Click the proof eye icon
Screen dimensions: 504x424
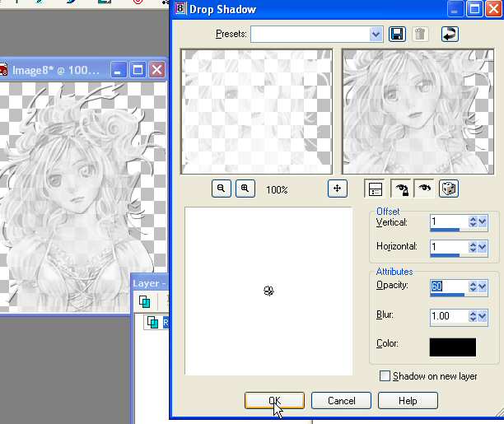point(424,189)
